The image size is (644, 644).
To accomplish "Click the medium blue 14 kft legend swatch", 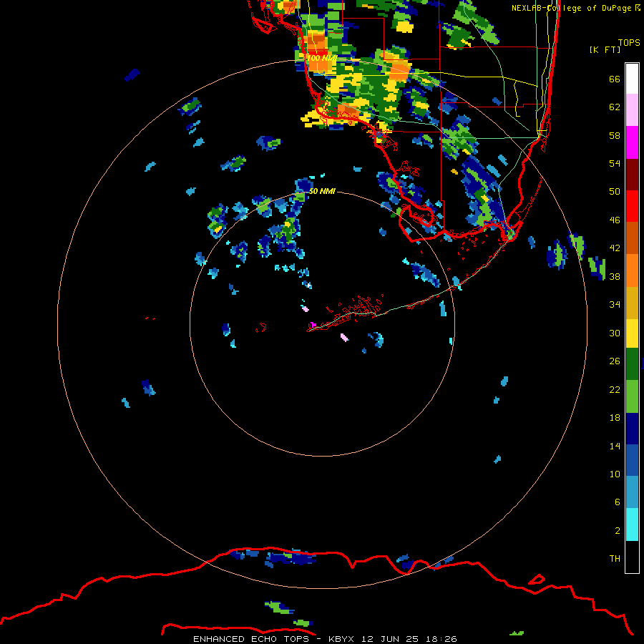I will tap(632, 460).
